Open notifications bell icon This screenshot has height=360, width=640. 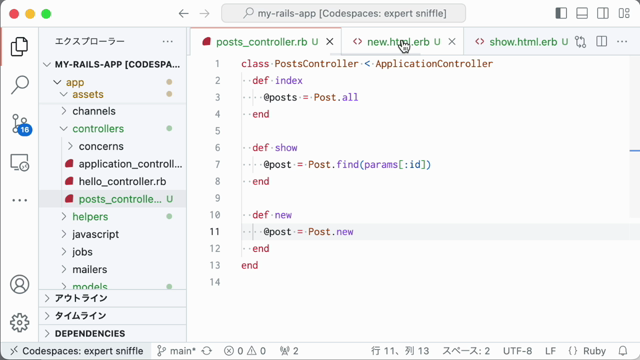click(x=623, y=351)
